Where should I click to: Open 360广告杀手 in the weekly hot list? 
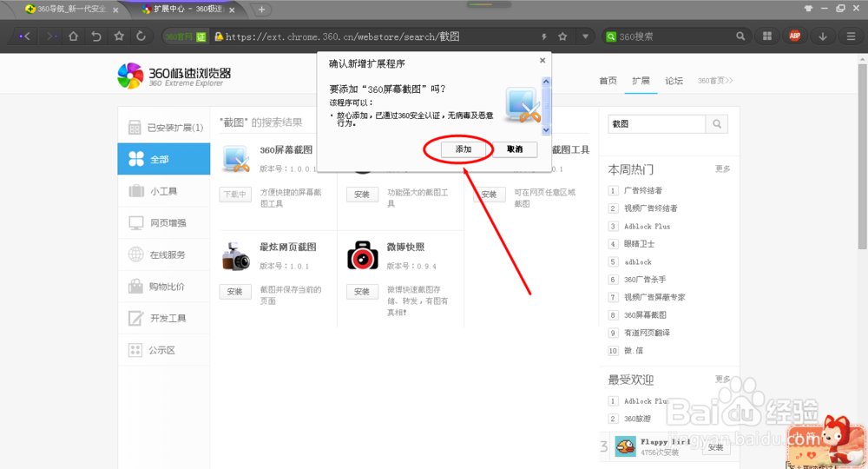tap(645, 280)
